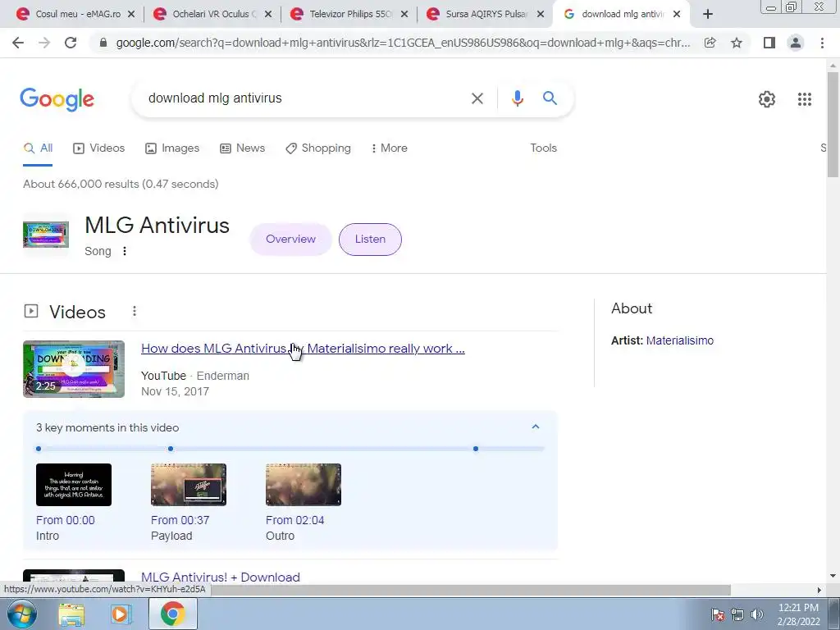Close the Cosul meu eMAG tab
840x630 pixels.
point(131,15)
